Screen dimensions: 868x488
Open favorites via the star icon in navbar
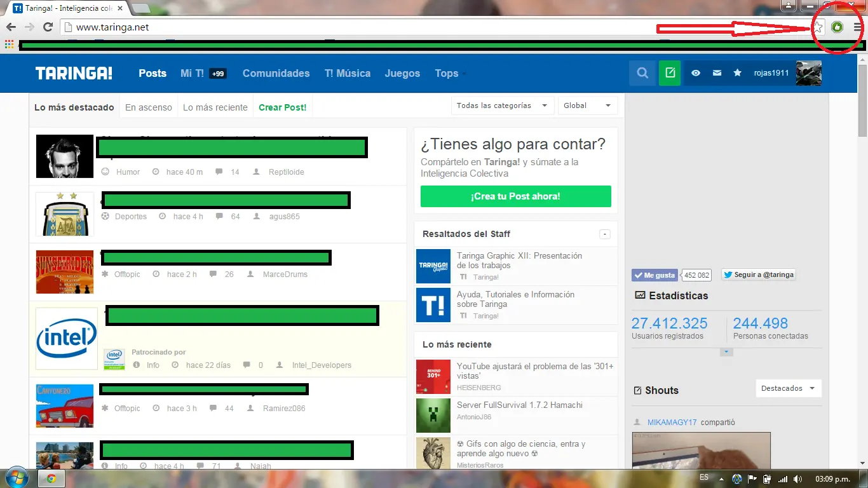[x=737, y=73]
